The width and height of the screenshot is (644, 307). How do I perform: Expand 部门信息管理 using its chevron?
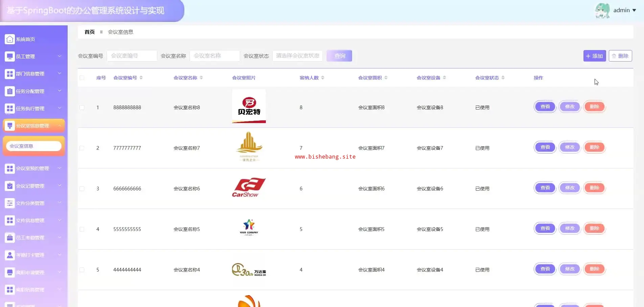(60, 73)
